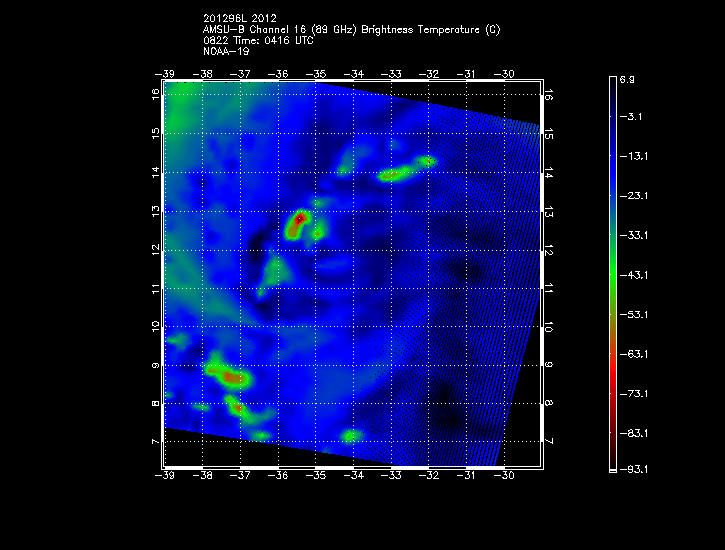Click the colorbar label "-73.1"
The height and width of the screenshot is (550, 725).
click(633, 394)
